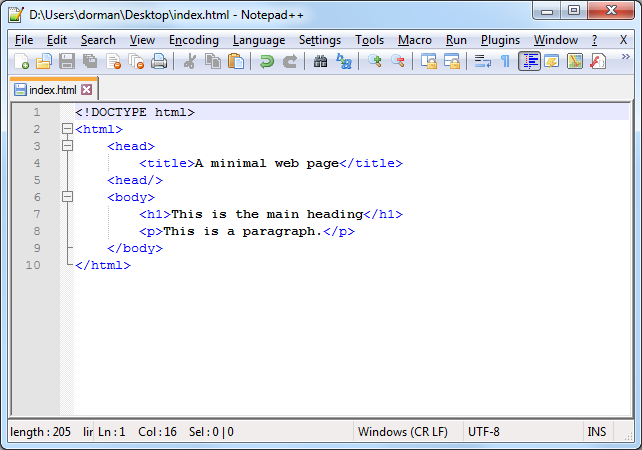This screenshot has width=642, height=450.
Task: Toggle Show All Characters pilcrow icon
Action: (506, 61)
